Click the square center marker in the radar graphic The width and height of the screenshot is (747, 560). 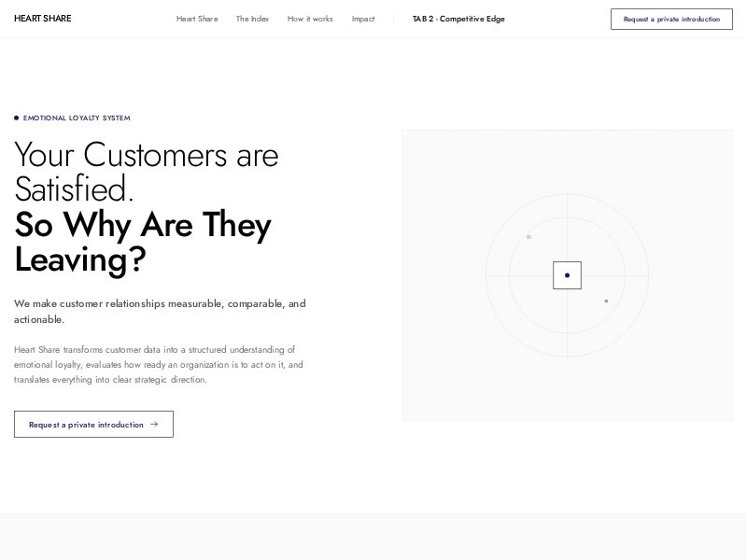pyautogui.click(x=567, y=275)
